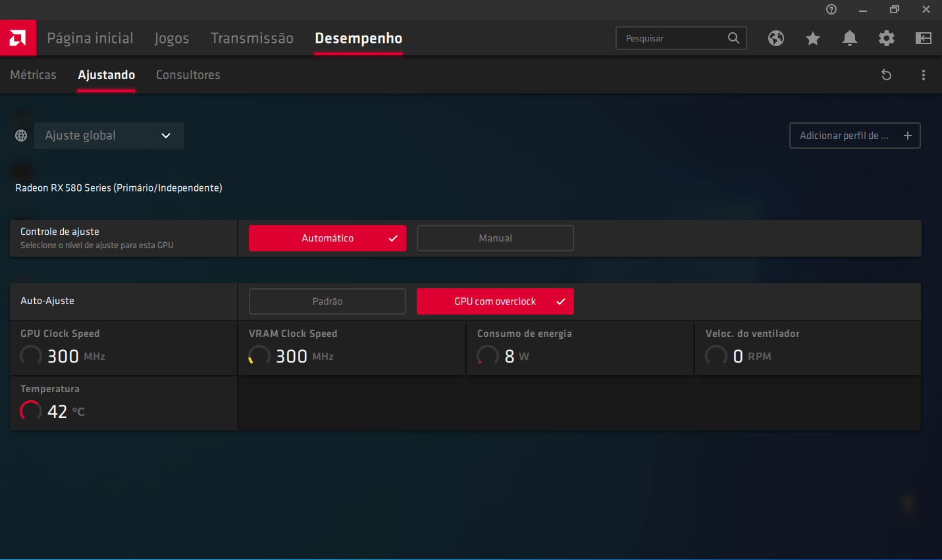The width and height of the screenshot is (942, 560).
Task: Click the Consumo de energia gauge
Action: coord(488,356)
